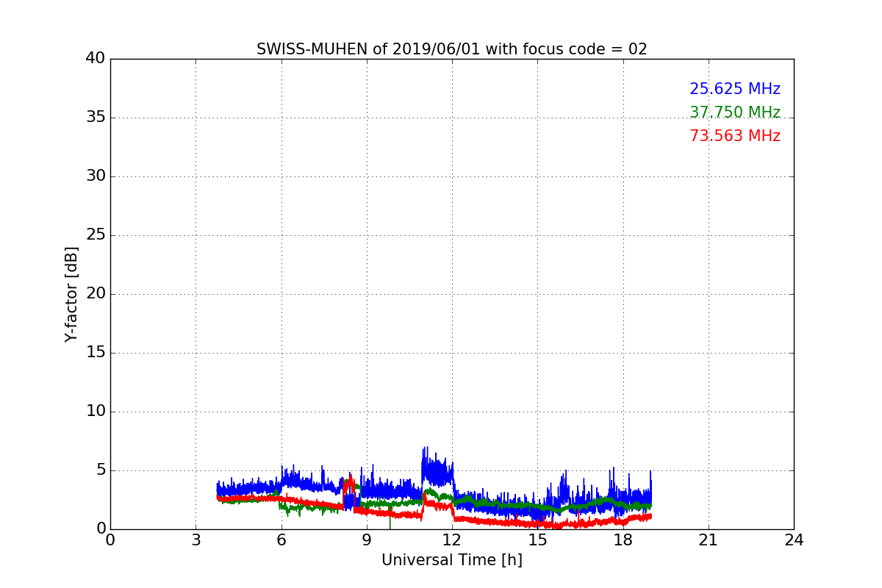Click x-axis tick label 21
Screen dimensions: 882x588
click(709, 539)
